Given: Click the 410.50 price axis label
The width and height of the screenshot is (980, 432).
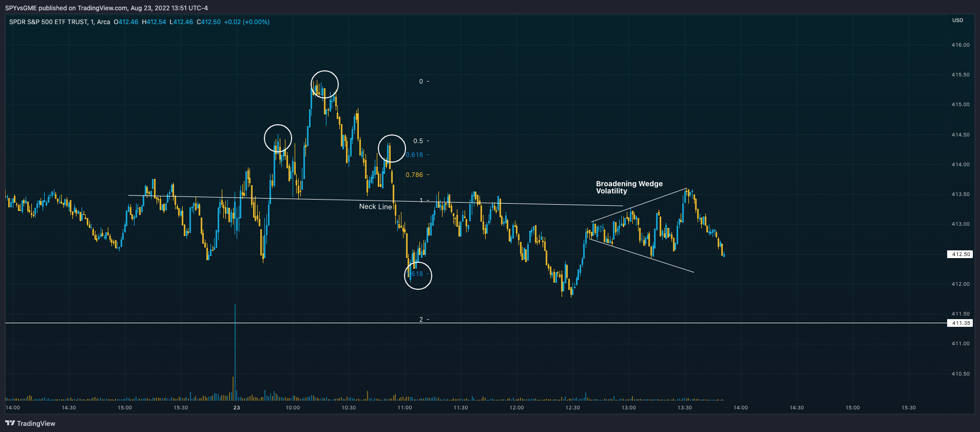Looking at the screenshot, I should (x=960, y=374).
